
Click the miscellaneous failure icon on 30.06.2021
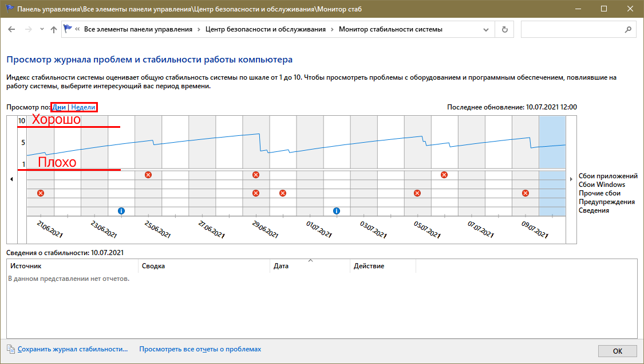(282, 193)
